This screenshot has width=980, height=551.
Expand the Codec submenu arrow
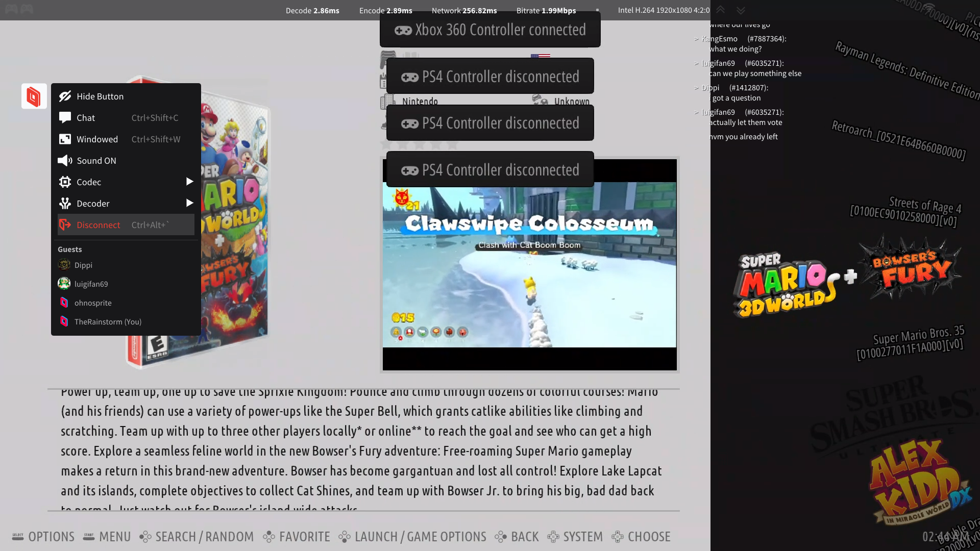coord(189,182)
